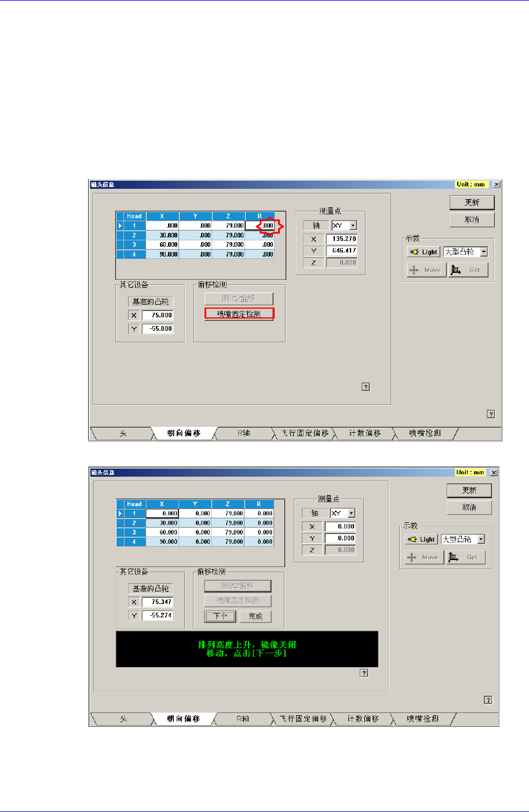This screenshot has width=529, height=812.
Task: Close the upper 磁头信息 window
Action: click(x=496, y=184)
